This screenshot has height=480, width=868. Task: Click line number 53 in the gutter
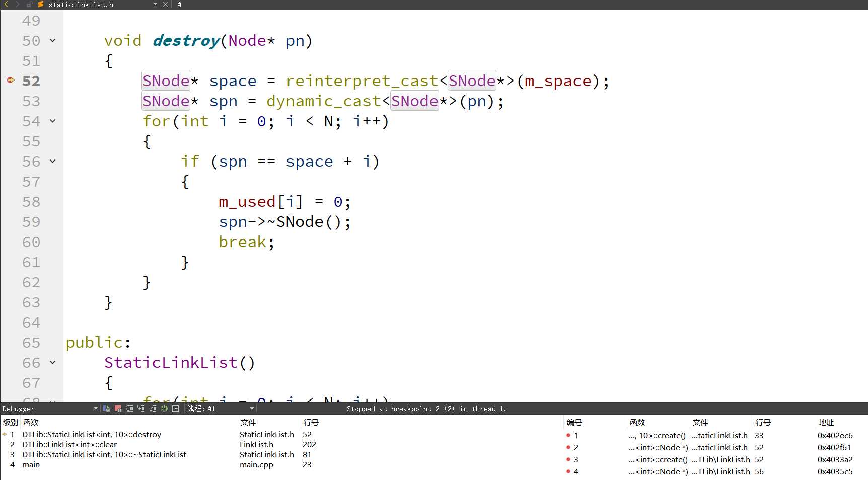(x=31, y=101)
